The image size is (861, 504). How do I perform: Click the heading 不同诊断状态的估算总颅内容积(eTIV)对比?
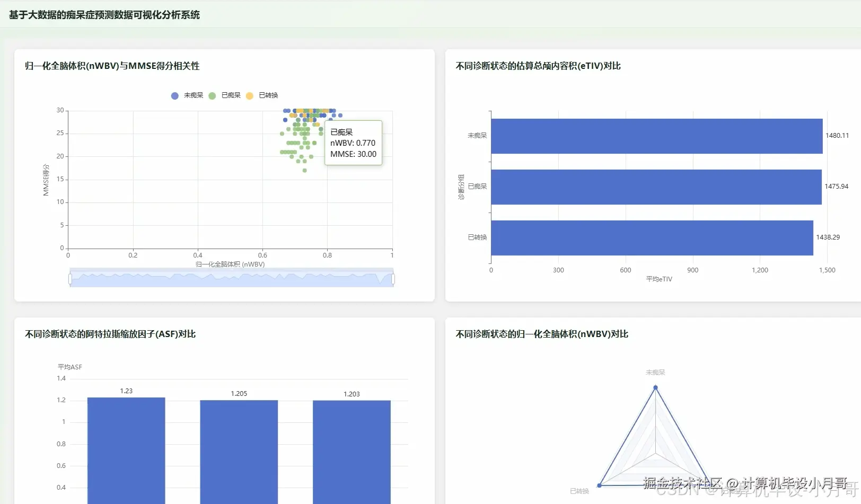[538, 66]
